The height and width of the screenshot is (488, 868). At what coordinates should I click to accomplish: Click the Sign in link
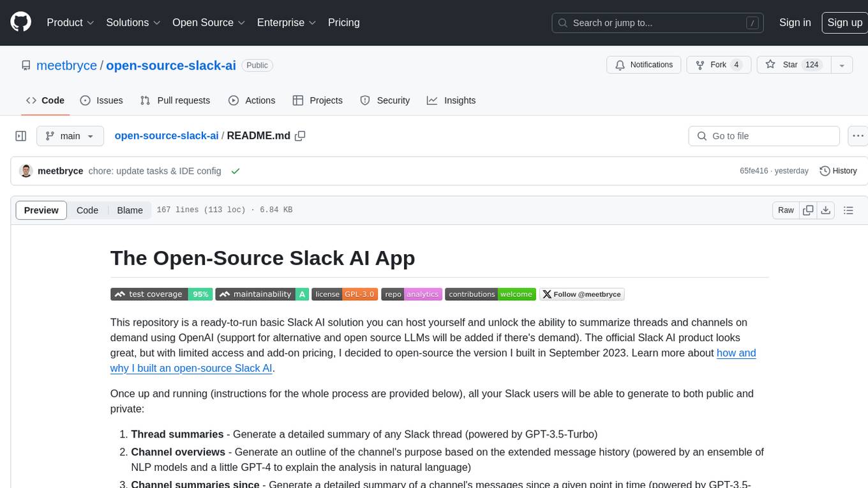795,22
